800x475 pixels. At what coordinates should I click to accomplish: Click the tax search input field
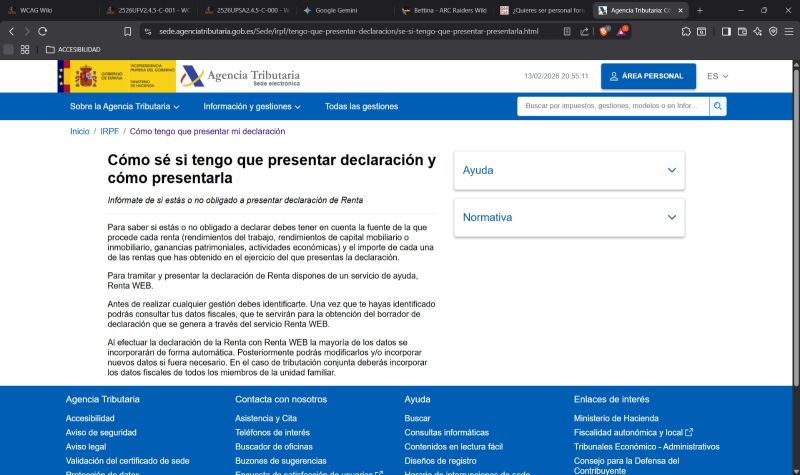click(x=612, y=106)
